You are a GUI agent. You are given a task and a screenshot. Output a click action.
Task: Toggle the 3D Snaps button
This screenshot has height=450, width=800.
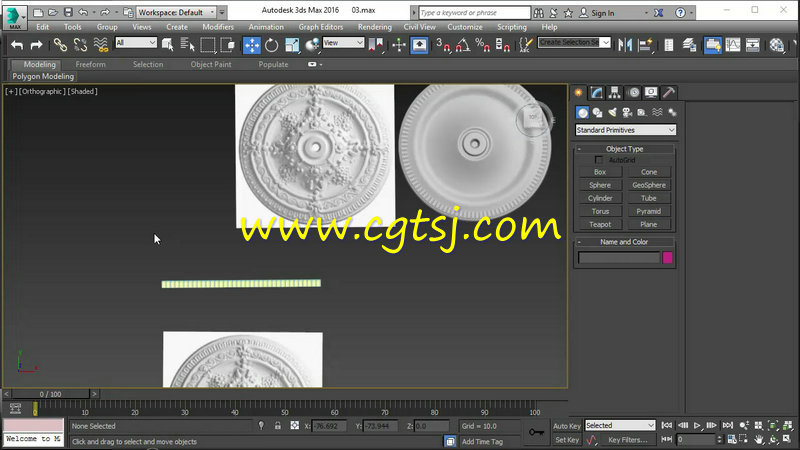(443, 45)
